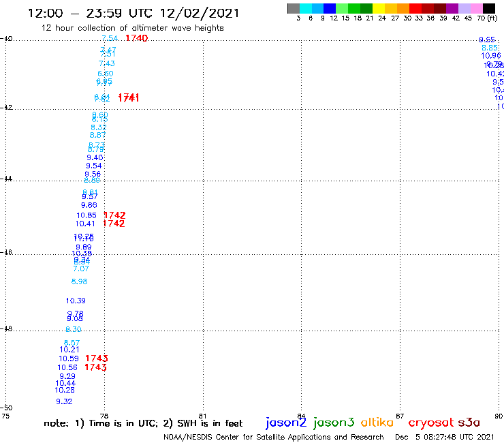Click the wave height value '7.43'
This screenshot has height=443, width=504.
pos(107,63)
